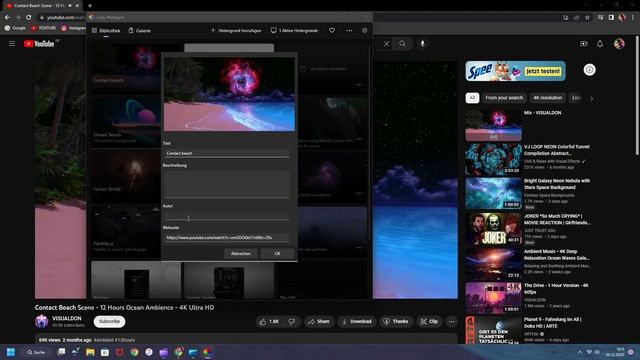Click the Clip button
This screenshot has height=360, width=640.
pos(429,322)
